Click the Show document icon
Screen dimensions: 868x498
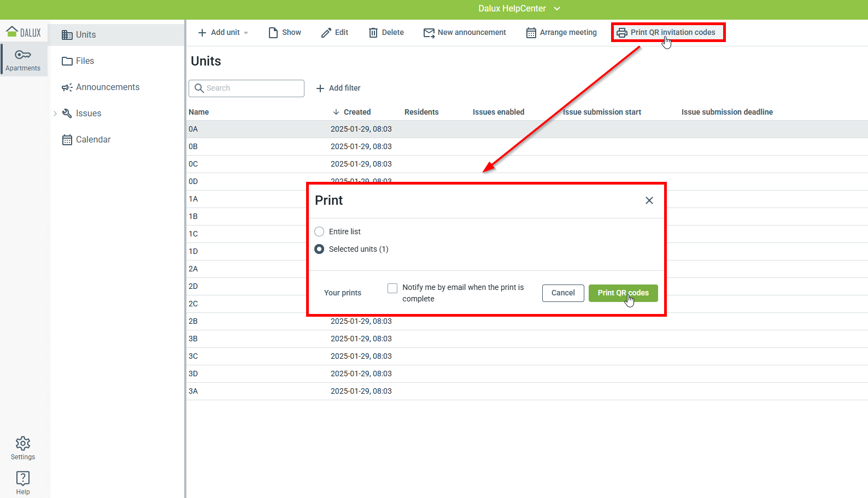273,33
